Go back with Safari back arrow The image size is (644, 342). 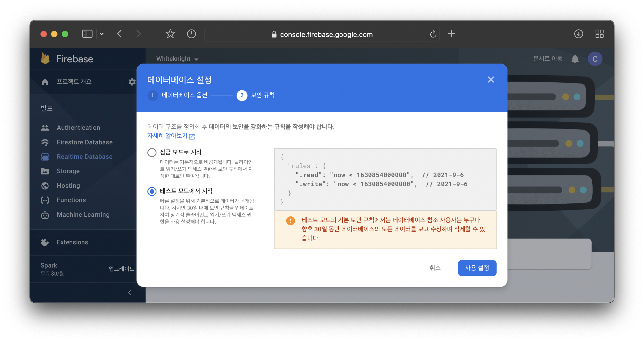[x=119, y=34]
